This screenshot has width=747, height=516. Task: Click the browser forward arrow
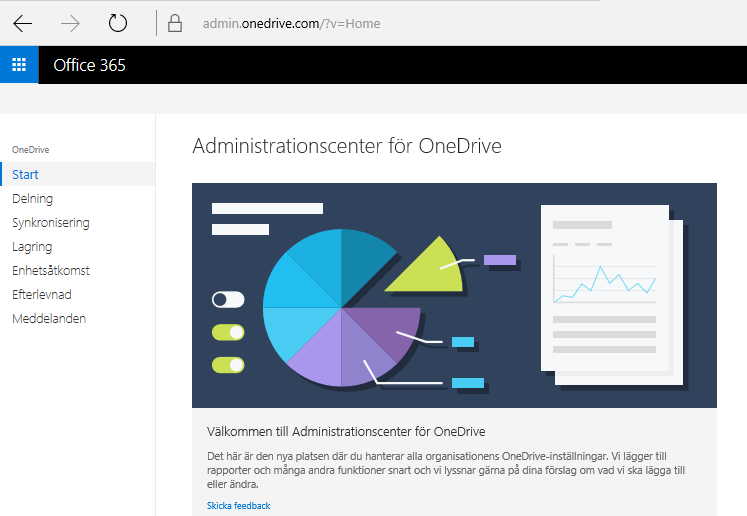(x=70, y=23)
